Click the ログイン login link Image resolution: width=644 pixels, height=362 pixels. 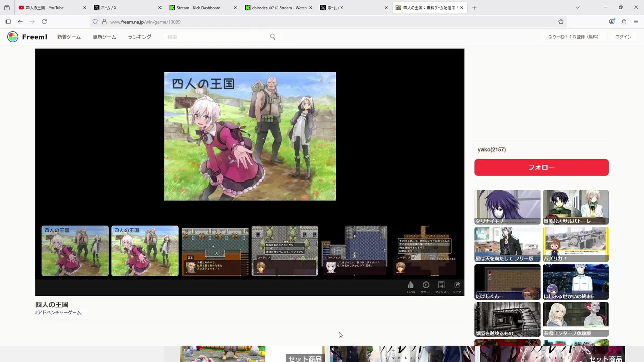[623, 37]
